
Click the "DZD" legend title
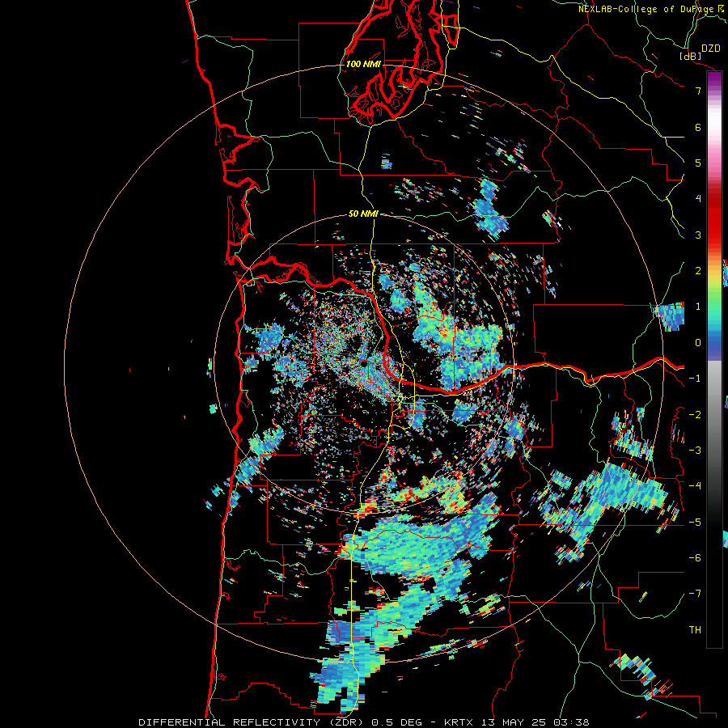710,49
